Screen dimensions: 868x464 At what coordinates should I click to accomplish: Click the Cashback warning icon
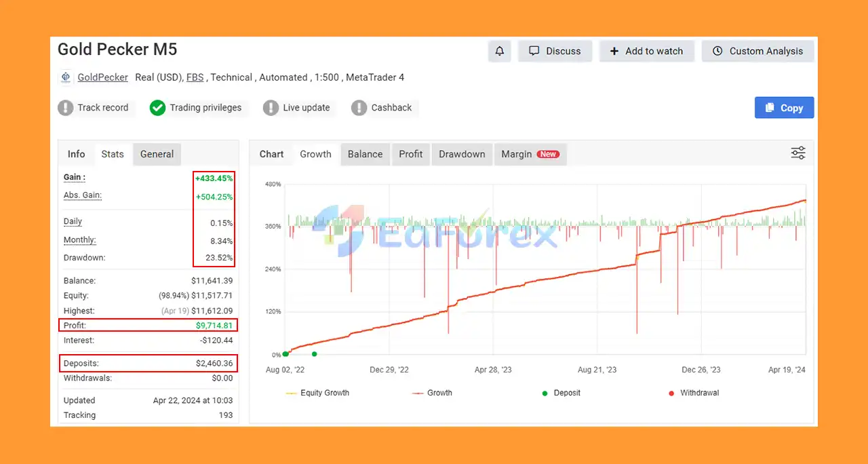pyautogui.click(x=359, y=108)
